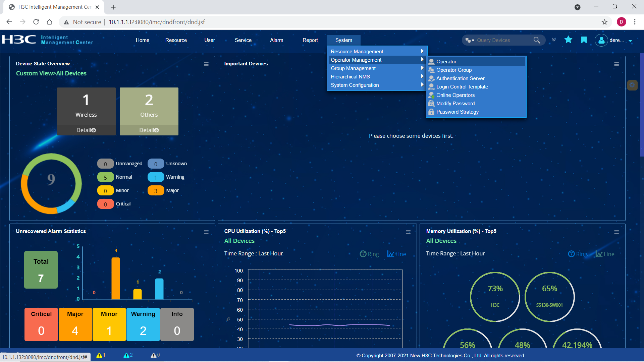Open Memory Utilization panel menu icon
Image resolution: width=644 pixels, height=362 pixels.
click(x=616, y=232)
